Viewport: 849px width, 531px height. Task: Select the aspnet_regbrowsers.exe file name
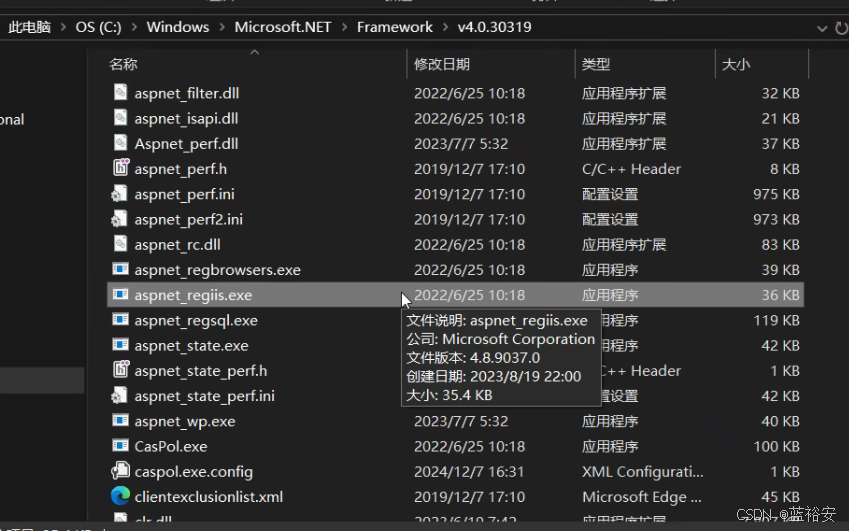click(218, 270)
